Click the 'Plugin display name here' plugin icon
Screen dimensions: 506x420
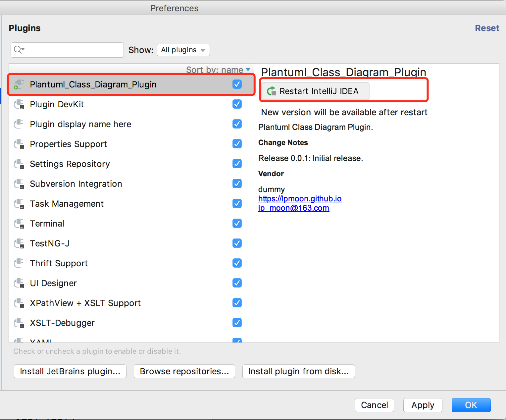19,124
